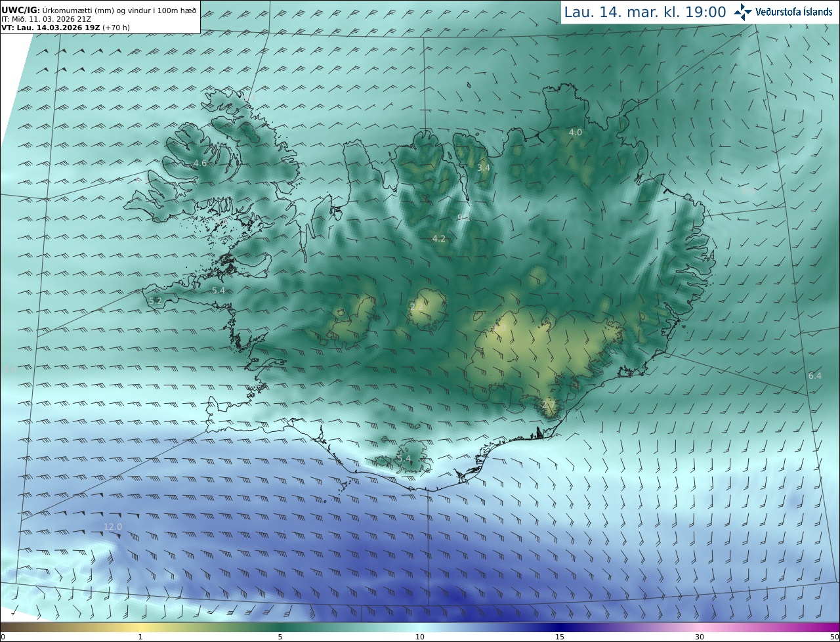Click the 5 tick label on the color scale
840x642 pixels.
pyautogui.click(x=280, y=637)
